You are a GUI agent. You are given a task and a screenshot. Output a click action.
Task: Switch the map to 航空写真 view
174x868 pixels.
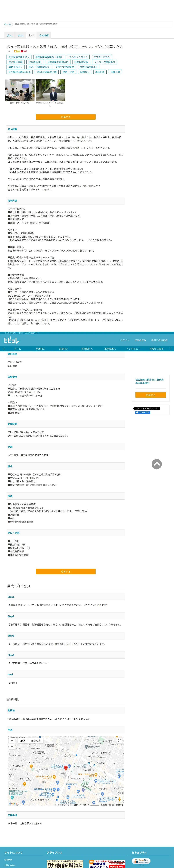click(36, 741)
